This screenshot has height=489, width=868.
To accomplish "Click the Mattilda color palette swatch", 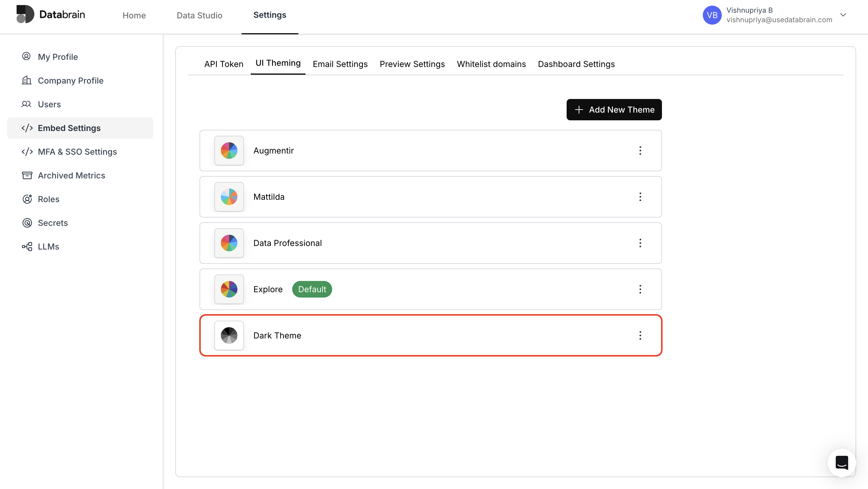I will click(x=229, y=197).
